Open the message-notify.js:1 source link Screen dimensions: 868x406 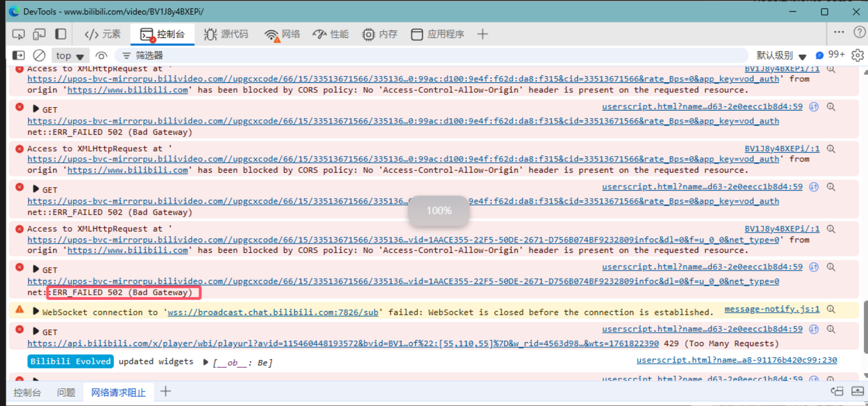[x=771, y=309]
